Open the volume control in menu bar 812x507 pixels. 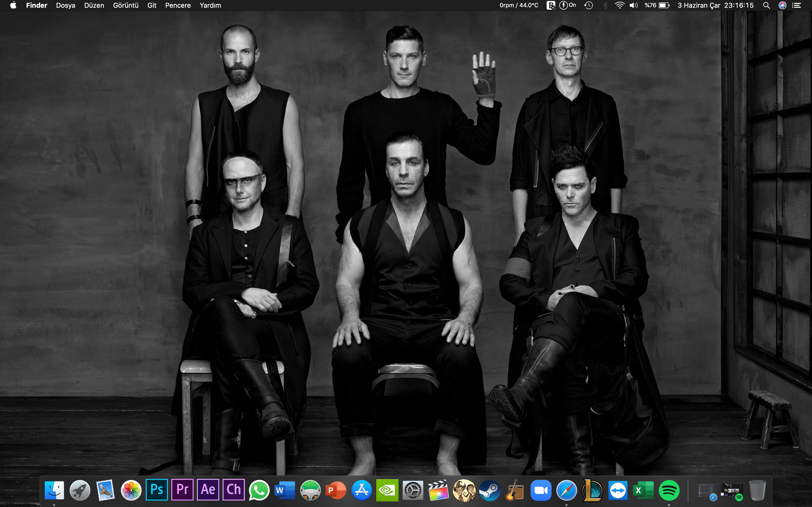click(x=633, y=5)
